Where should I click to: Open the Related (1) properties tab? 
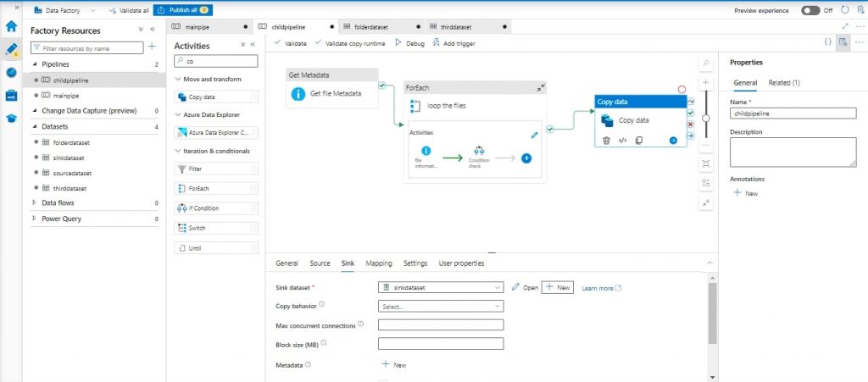coord(784,82)
